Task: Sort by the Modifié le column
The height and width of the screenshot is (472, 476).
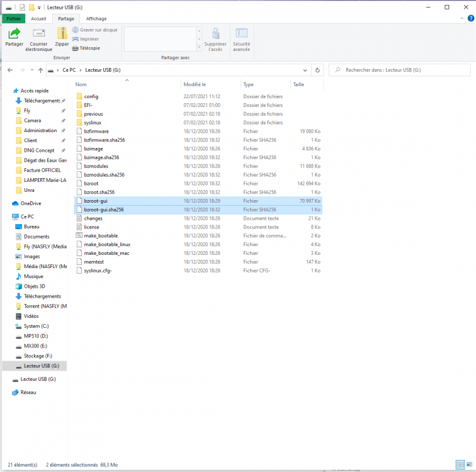Action: coord(211,84)
